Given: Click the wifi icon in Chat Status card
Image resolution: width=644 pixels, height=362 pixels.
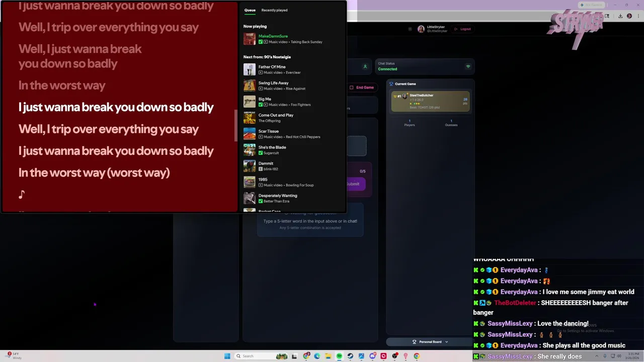Looking at the screenshot, I should pos(468,66).
